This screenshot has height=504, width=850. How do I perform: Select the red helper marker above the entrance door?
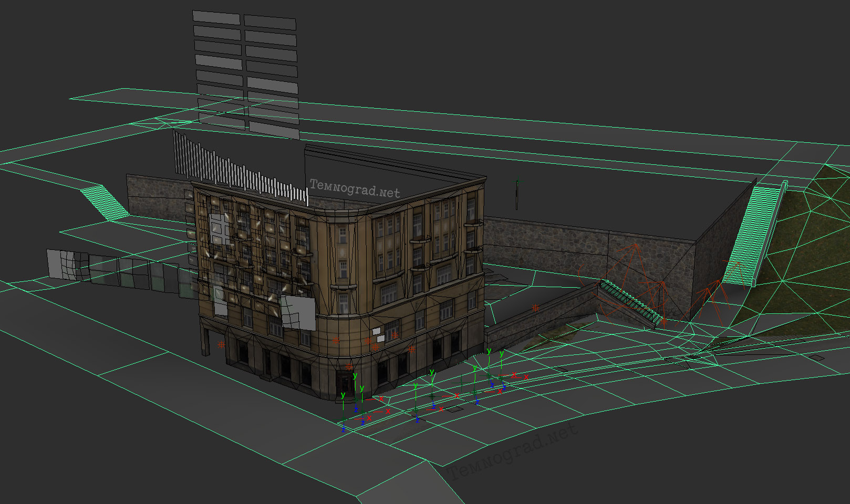click(x=349, y=366)
